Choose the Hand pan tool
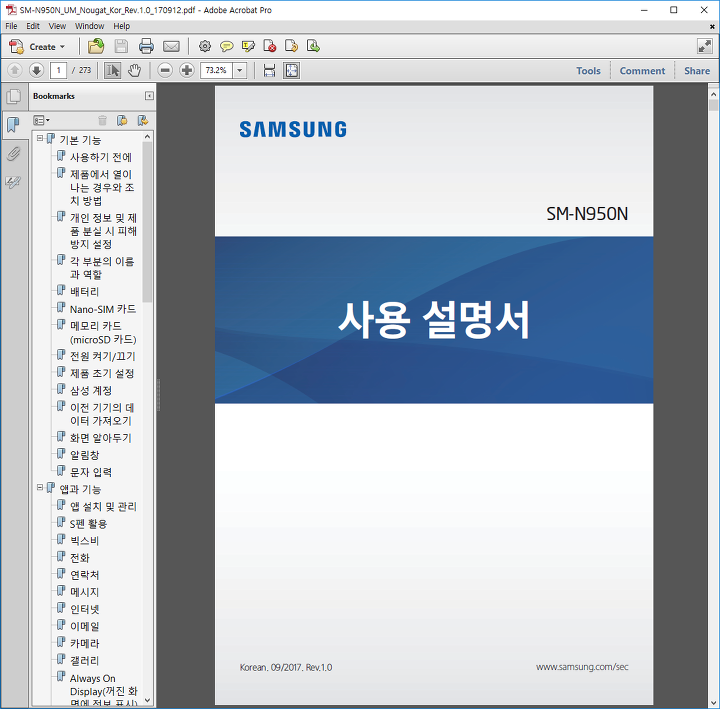Screen dimensions: 720x709 (x=135, y=70)
